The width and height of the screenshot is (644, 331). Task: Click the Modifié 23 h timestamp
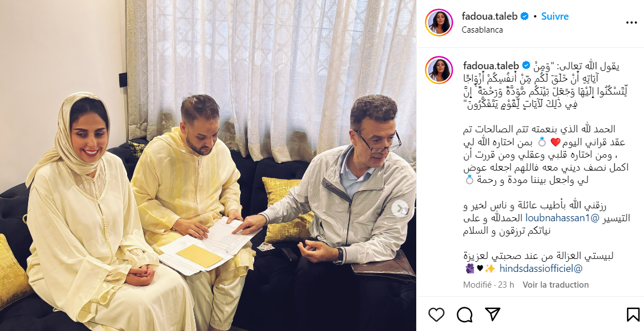pyautogui.click(x=488, y=284)
